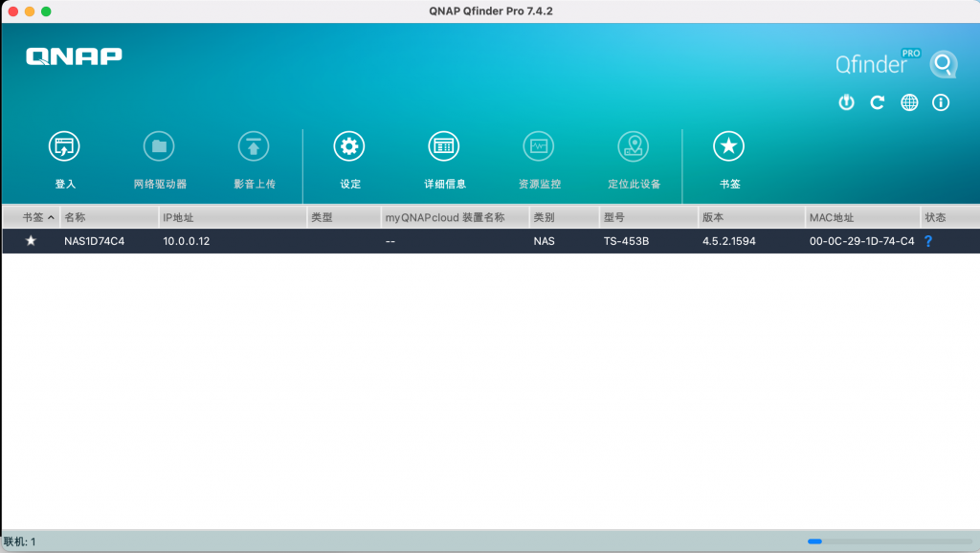Screen dimensions: 980x553
Task: Open the 设定 settings gear
Action: pos(348,146)
